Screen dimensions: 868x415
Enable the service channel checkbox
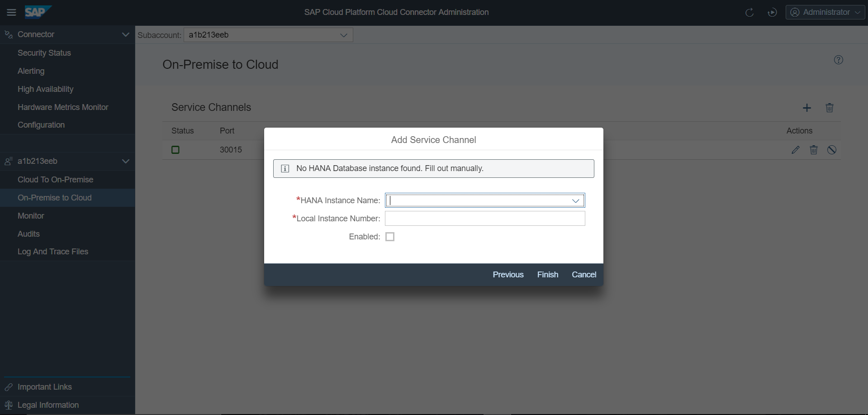click(x=390, y=237)
